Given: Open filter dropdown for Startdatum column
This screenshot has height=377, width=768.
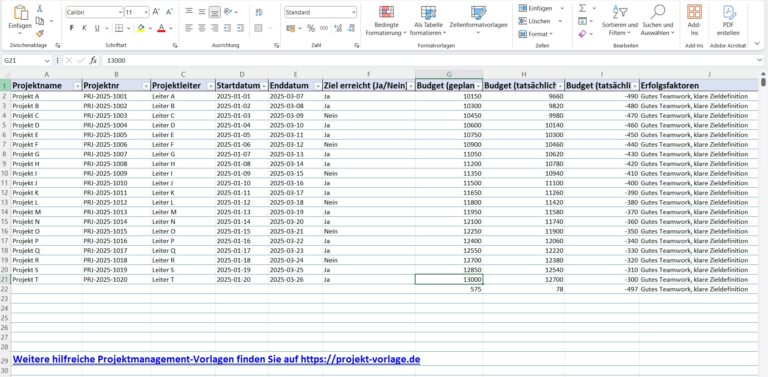Looking at the screenshot, I should (264, 86).
